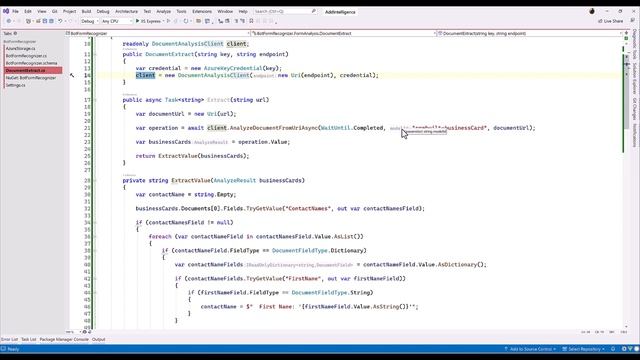Open the FormAnalysis.DocumentExtract type dropdown

[343, 33]
